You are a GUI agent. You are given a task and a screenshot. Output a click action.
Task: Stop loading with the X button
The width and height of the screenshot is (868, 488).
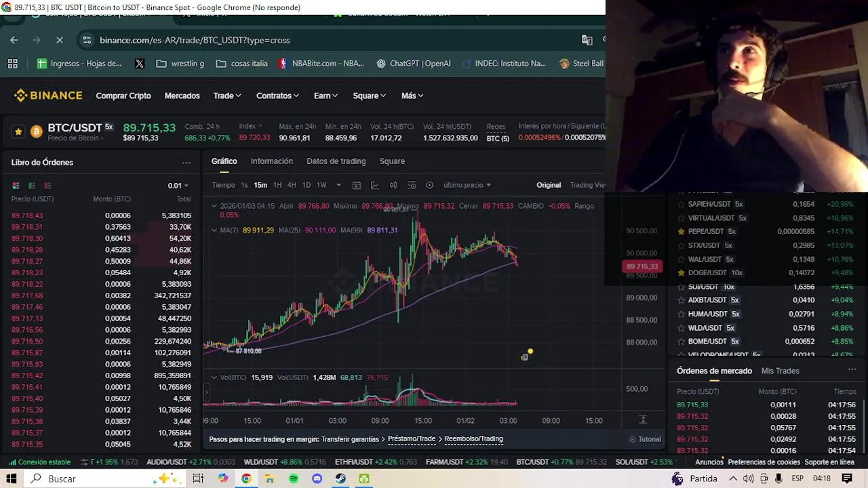pos(60,40)
